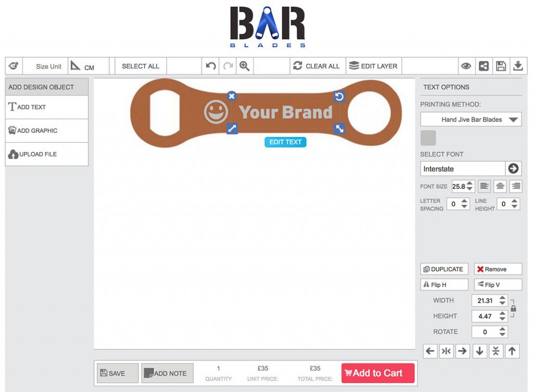Screen dimensions: 533x392
Task: Open the Zoom magnifier tool
Action: click(245, 66)
